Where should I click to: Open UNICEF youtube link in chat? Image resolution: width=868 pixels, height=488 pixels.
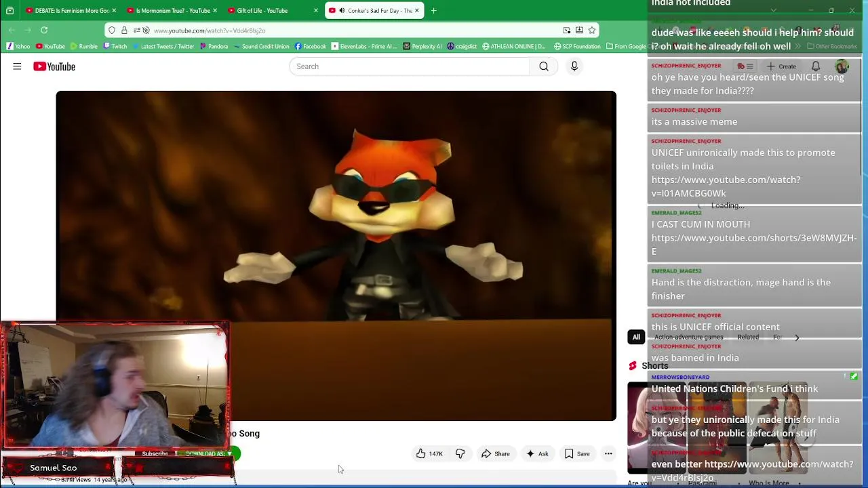tap(726, 186)
